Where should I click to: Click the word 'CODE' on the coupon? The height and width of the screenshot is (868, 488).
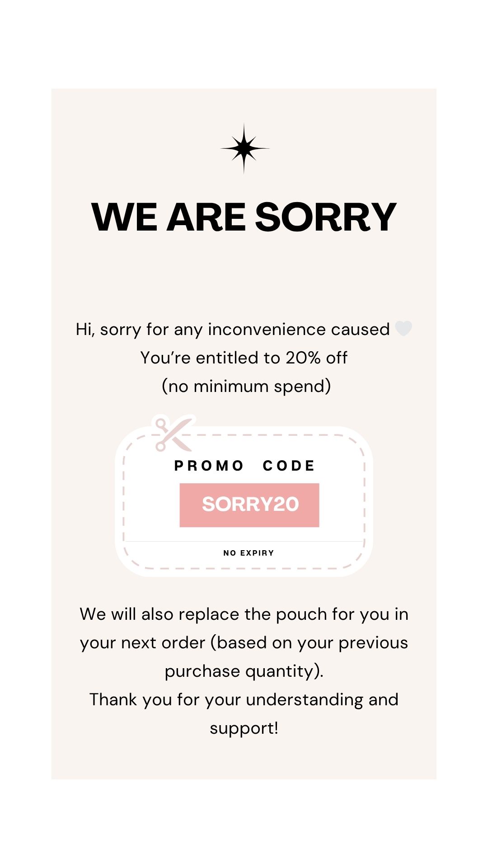coord(289,466)
